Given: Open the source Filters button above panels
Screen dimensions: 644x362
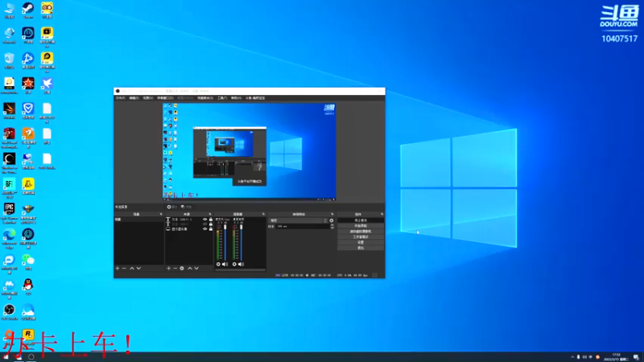Looking at the screenshot, I should pyautogui.click(x=186, y=207).
